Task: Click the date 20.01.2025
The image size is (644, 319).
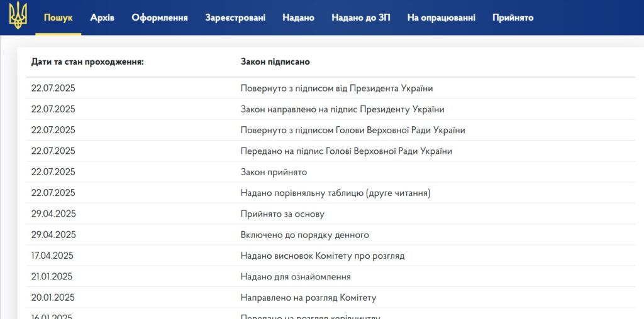Action: [x=53, y=298]
